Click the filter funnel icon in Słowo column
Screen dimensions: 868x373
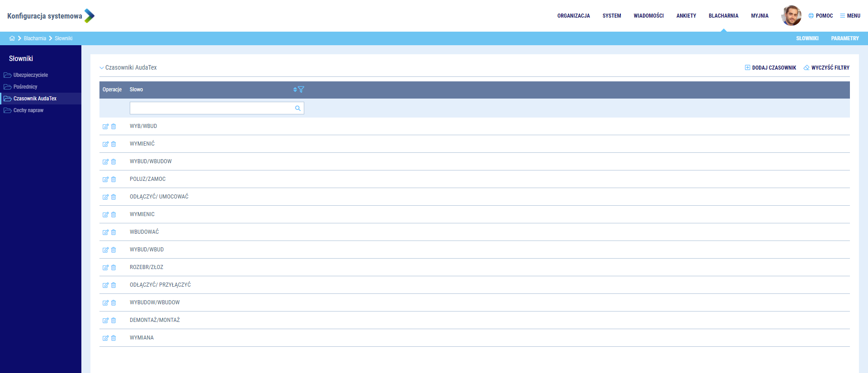coord(301,90)
